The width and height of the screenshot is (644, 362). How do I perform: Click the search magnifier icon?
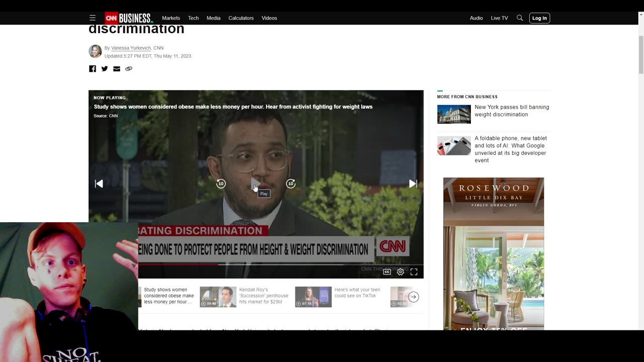[x=520, y=18]
